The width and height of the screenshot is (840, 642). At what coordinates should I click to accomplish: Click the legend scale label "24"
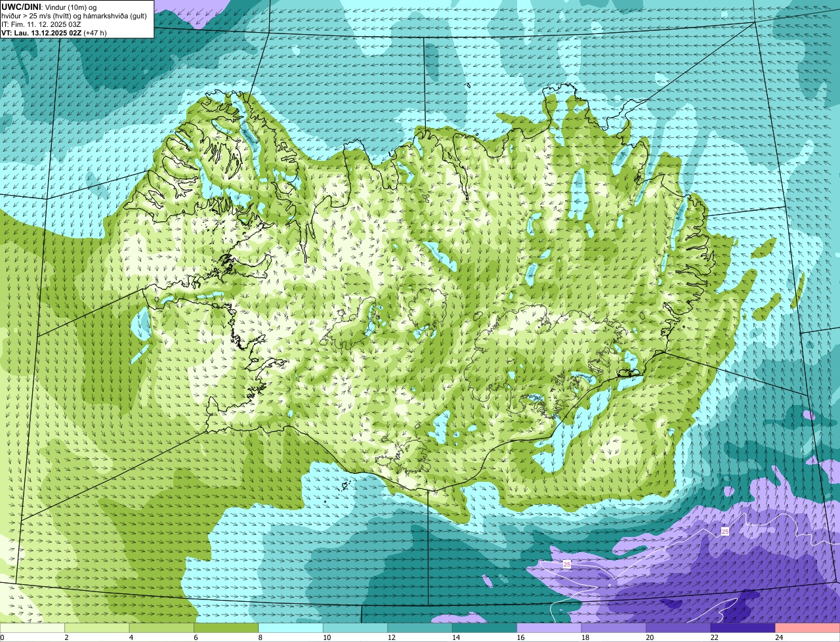click(x=778, y=637)
